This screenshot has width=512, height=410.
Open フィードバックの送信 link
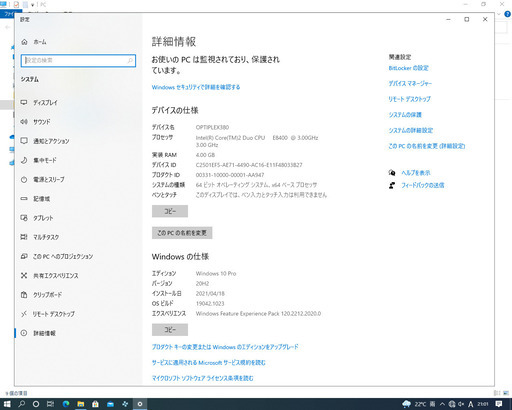pyautogui.click(x=423, y=185)
